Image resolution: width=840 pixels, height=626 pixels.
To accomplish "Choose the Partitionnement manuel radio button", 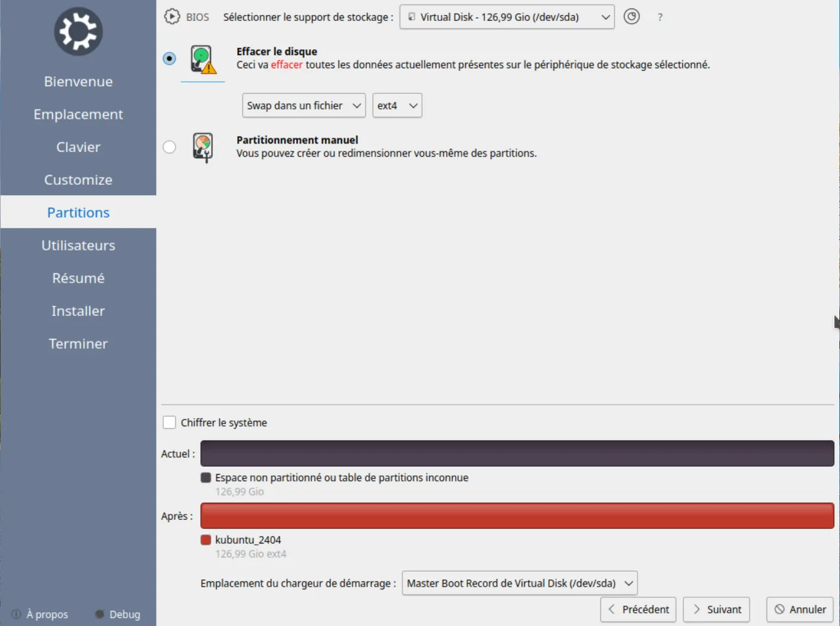I will (170, 147).
